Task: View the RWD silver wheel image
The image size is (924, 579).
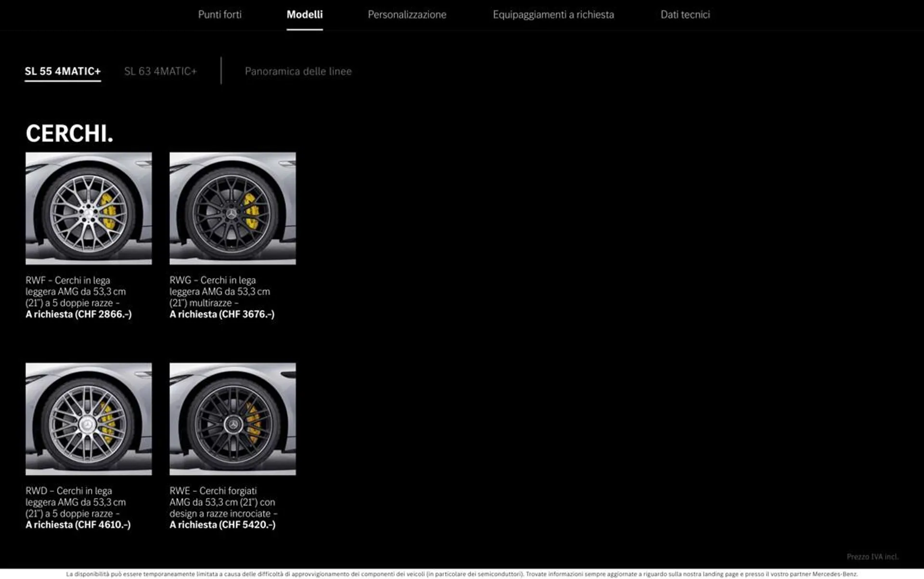Action: click(89, 419)
